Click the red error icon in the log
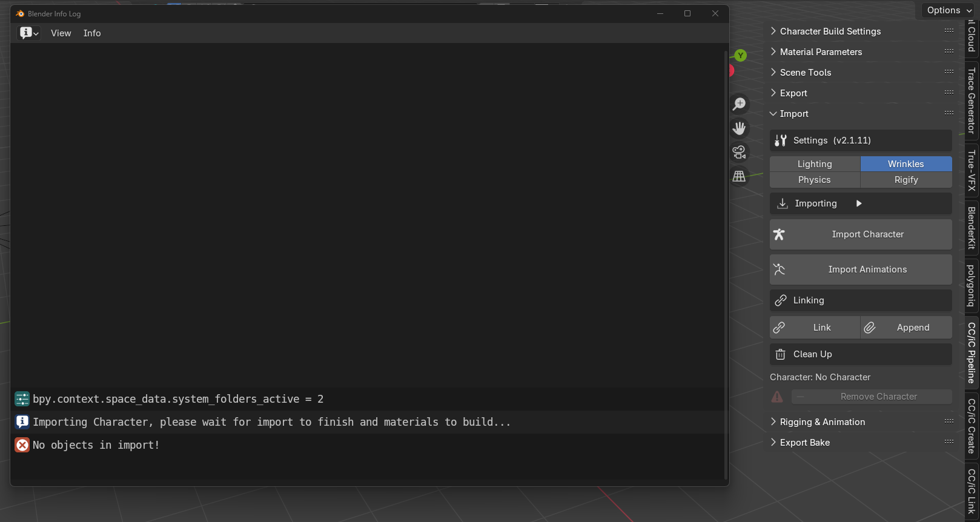The image size is (980, 522). [22, 445]
